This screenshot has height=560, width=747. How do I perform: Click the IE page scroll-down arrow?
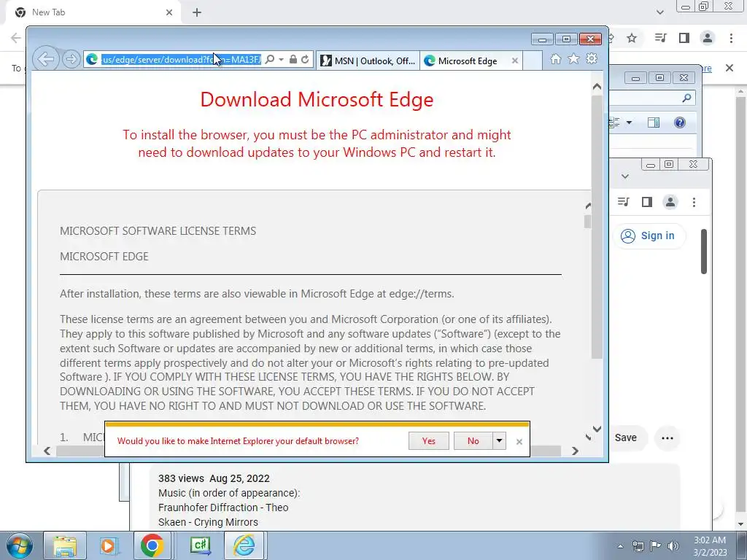click(597, 429)
